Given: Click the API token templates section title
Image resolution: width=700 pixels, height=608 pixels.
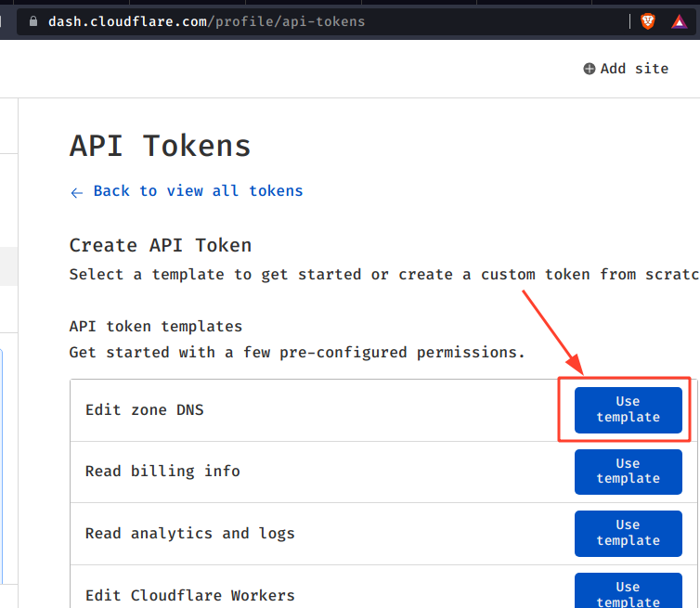Looking at the screenshot, I should (x=155, y=327).
